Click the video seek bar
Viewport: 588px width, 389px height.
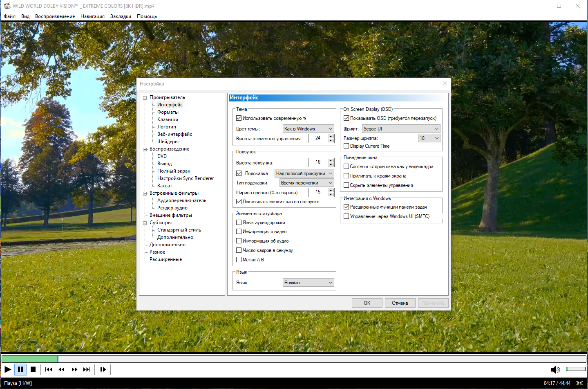point(294,359)
